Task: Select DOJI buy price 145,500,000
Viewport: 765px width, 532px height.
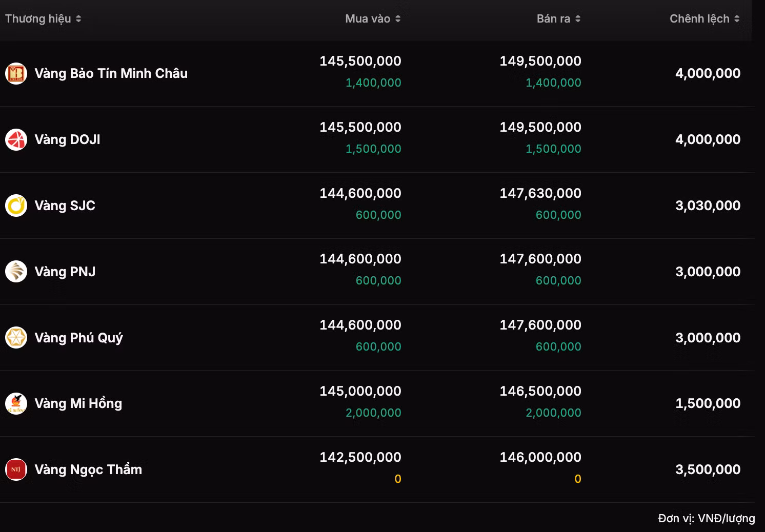Action: (360, 127)
